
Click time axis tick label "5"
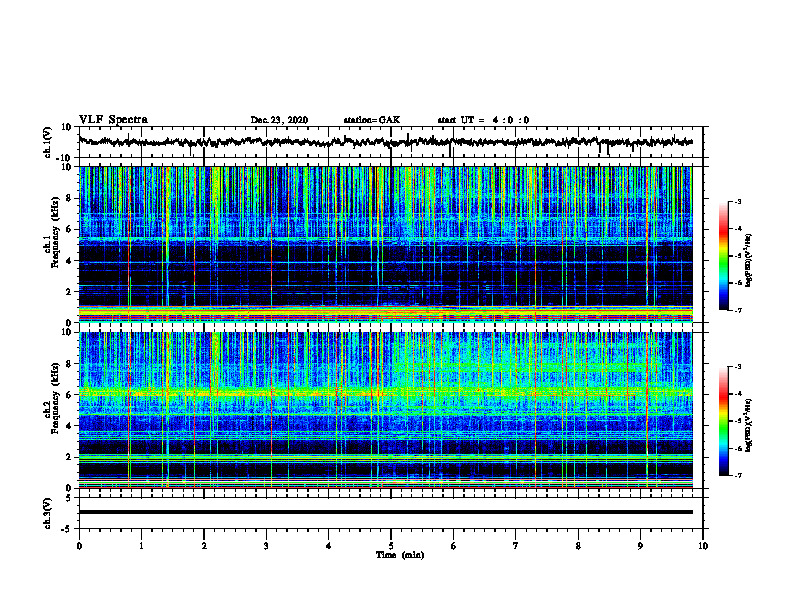click(x=391, y=546)
